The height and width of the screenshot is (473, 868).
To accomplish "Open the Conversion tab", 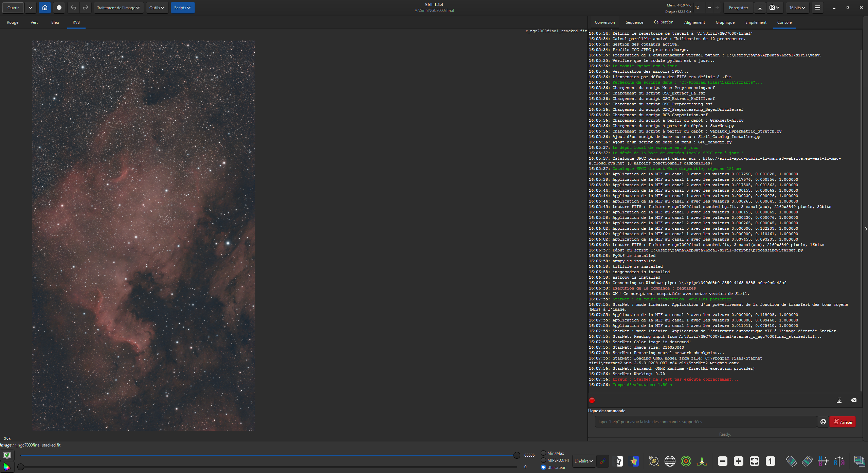I will [605, 22].
